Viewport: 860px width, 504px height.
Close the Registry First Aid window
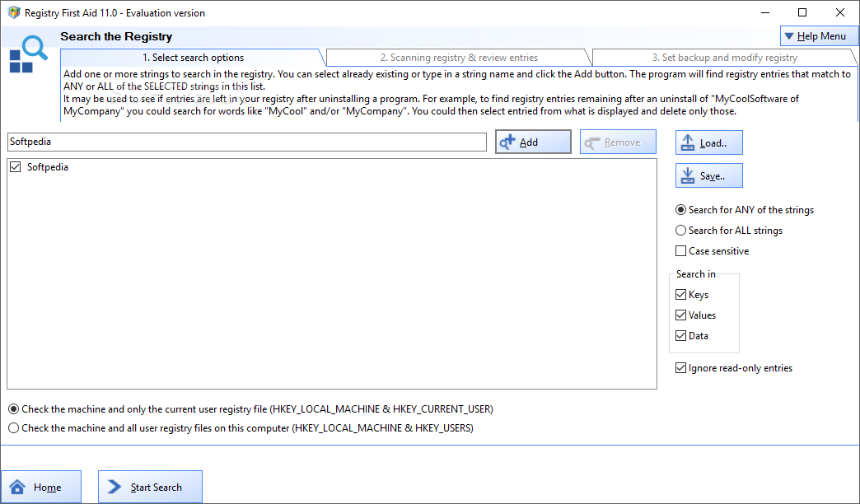pos(839,12)
